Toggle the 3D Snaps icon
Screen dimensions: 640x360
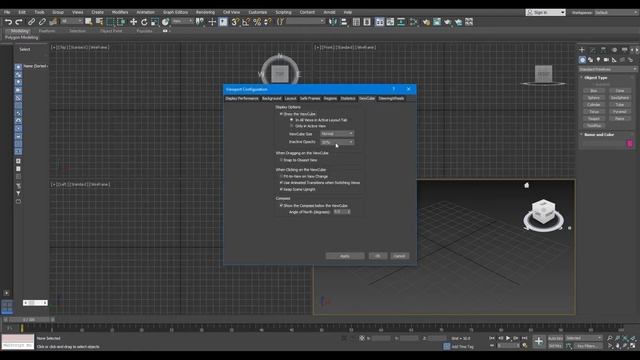coord(235,22)
